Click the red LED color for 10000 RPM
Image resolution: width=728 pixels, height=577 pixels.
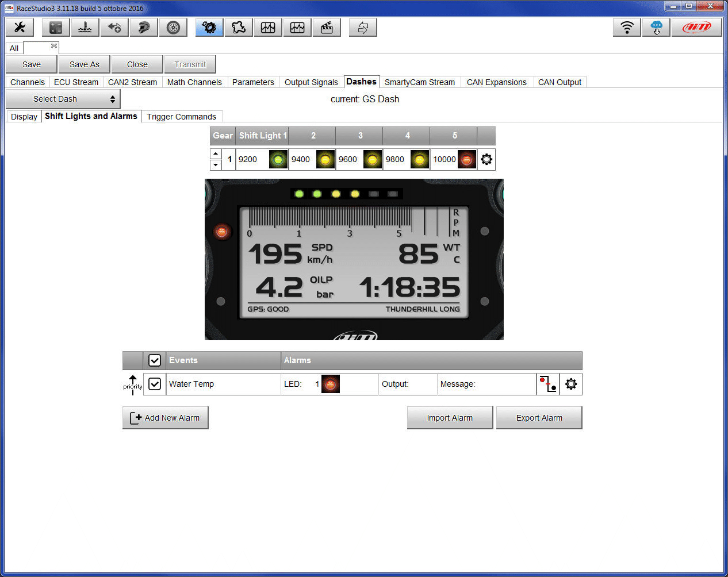point(467,160)
